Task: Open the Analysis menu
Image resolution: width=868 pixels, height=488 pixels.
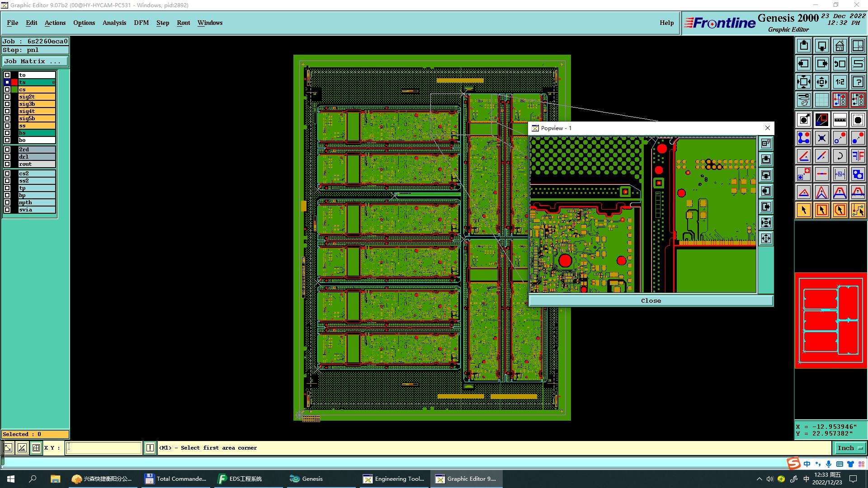Action: tap(114, 23)
